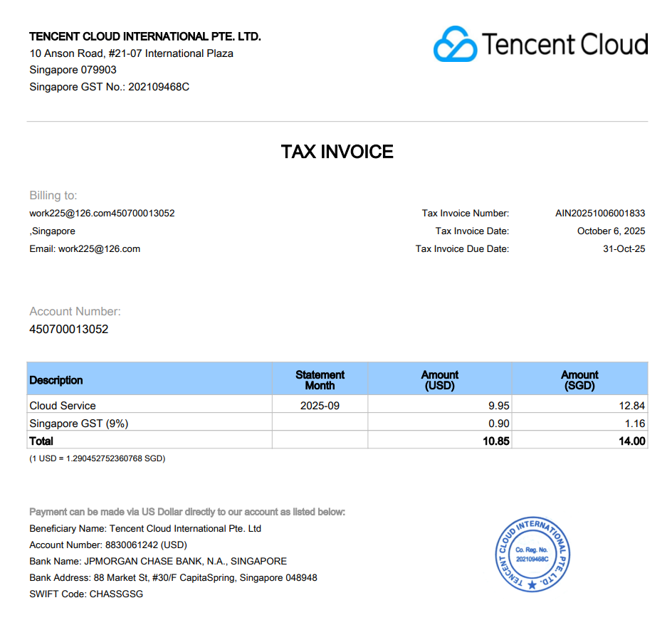Click the ,Singapore billing line
The width and height of the screenshot is (672, 620).
point(52,231)
